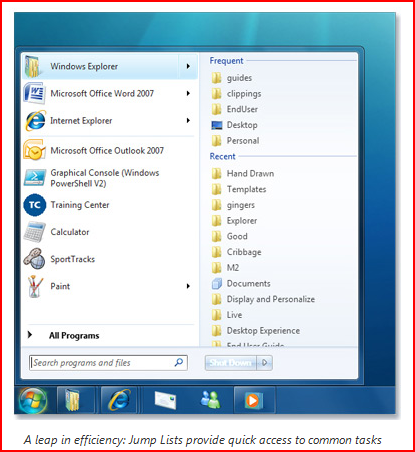Screen dimensions: 415x452
Task: Click the guides folder name
Action: coord(239,78)
